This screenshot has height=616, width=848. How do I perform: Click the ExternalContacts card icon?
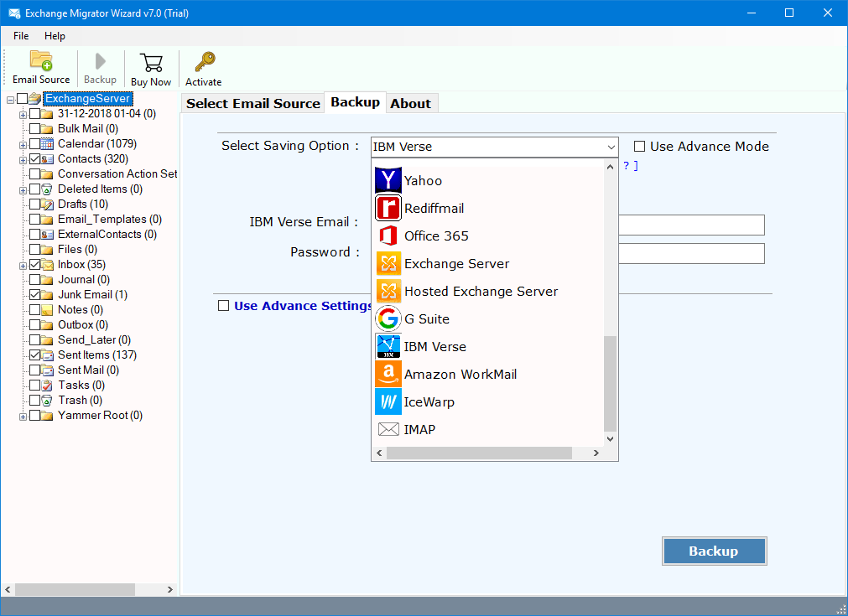point(47,235)
